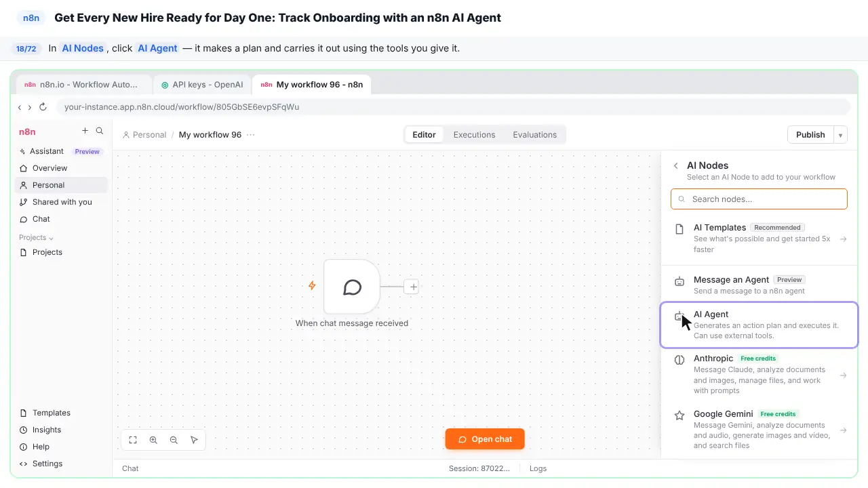Click the browser address bar
Image resolution: width=868 pixels, height=488 pixels.
click(453, 107)
